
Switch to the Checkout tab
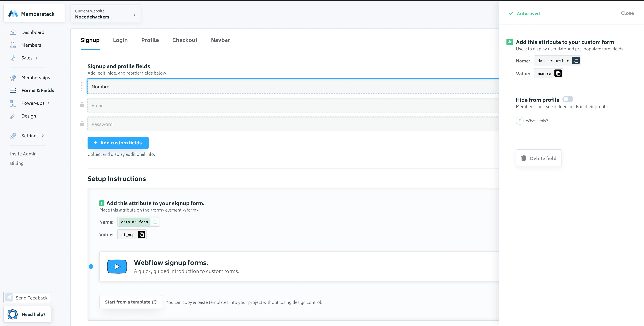click(185, 40)
